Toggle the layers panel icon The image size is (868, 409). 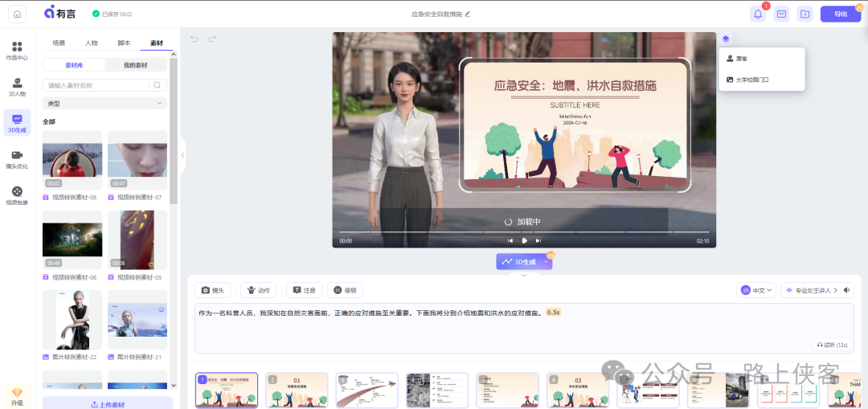[x=727, y=39]
